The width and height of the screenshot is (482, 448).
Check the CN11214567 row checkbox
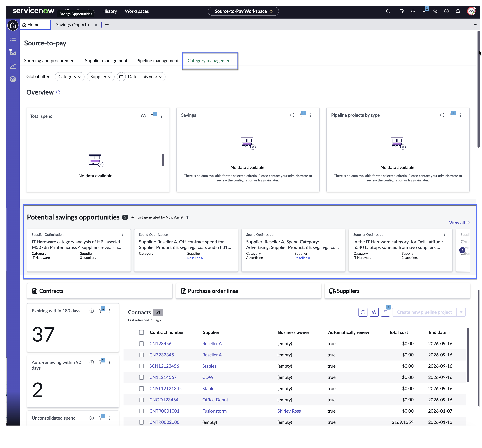141,377
